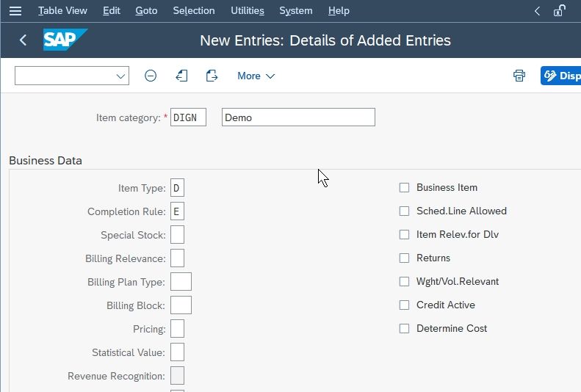Click the lock session icon at top right
Screen dimensions: 581x392
coord(560,11)
